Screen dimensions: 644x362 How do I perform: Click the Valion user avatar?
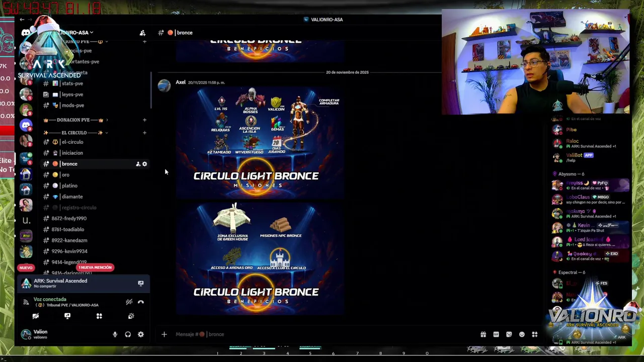pyautogui.click(x=25, y=334)
